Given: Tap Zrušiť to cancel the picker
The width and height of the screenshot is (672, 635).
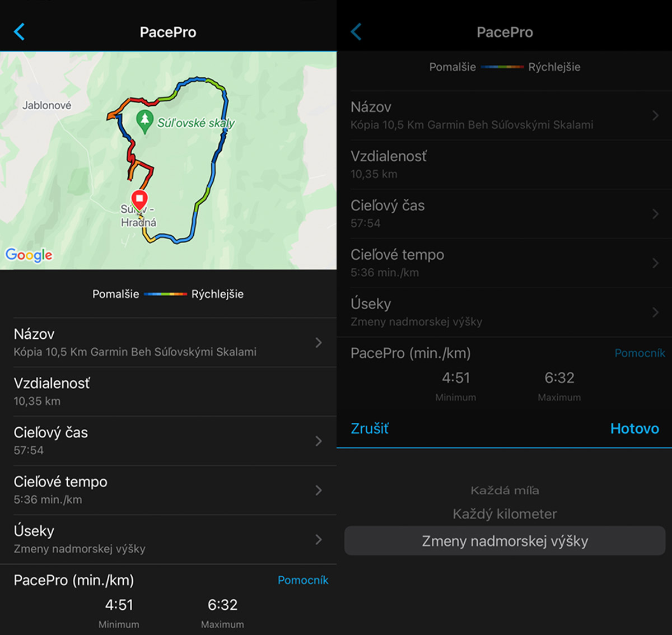Looking at the screenshot, I should (x=370, y=428).
